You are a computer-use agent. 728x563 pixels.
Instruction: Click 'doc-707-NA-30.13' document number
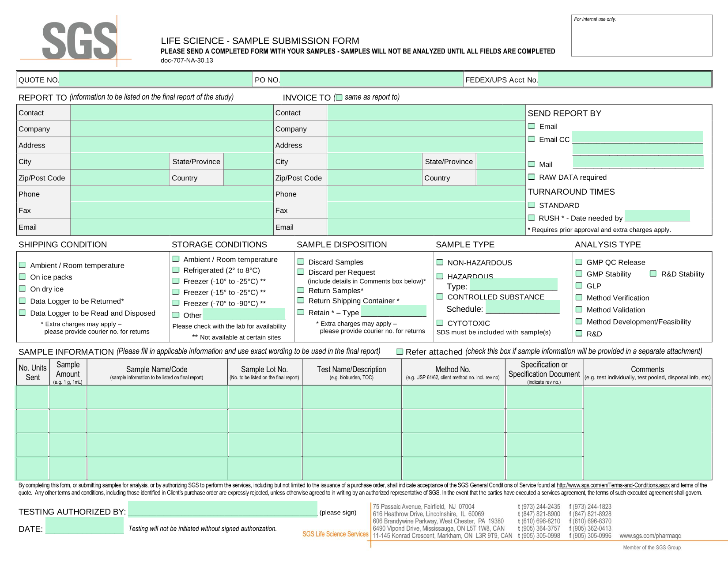coord(187,60)
